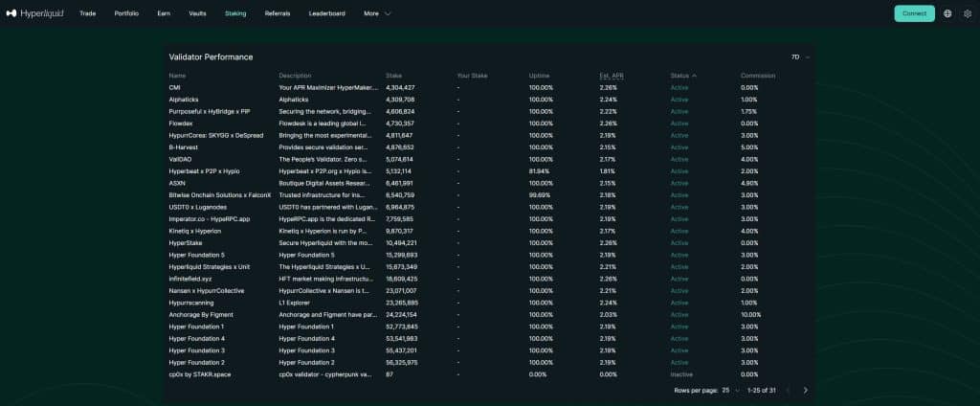Click the 81.94% uptime value

[540, 170]
